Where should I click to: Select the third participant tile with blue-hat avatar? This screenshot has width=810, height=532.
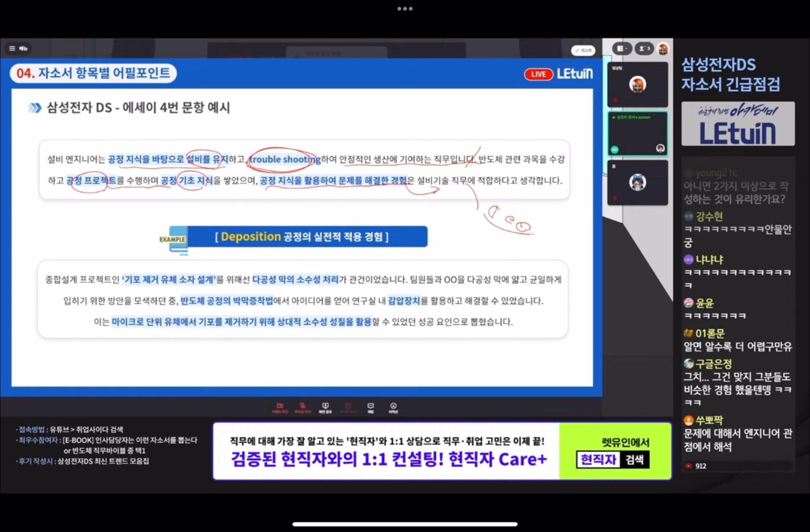pos(637,182)
